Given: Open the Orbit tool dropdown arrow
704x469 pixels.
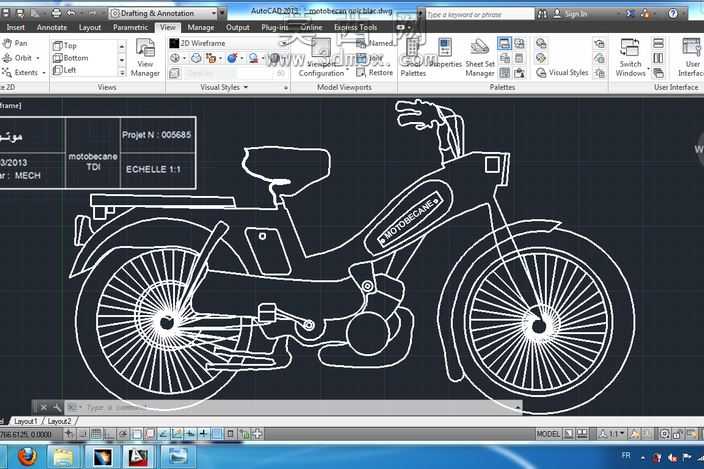Looking at the screenshot, I should click(38, 58).
